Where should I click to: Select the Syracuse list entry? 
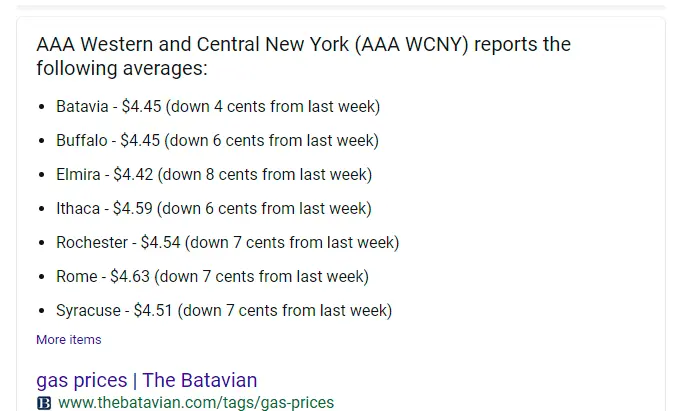tap(223, 310)
